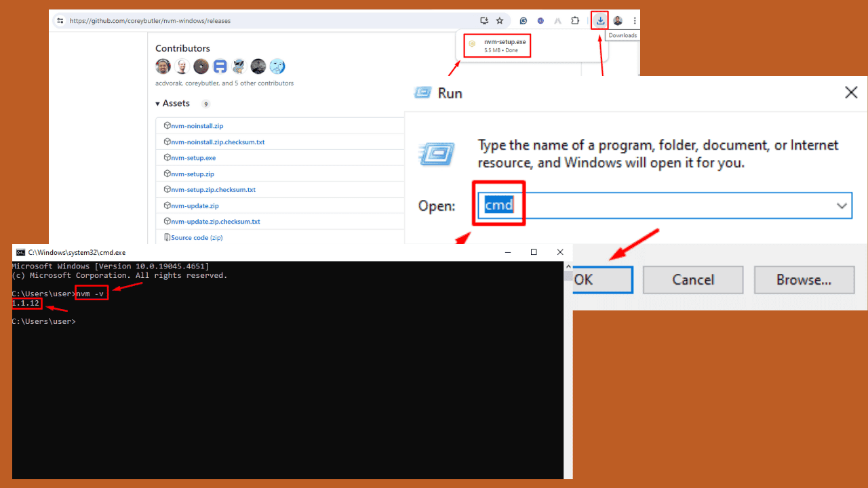Click the 'nvm -v' command text
This screenshot has width=868, height=488.
92,293
